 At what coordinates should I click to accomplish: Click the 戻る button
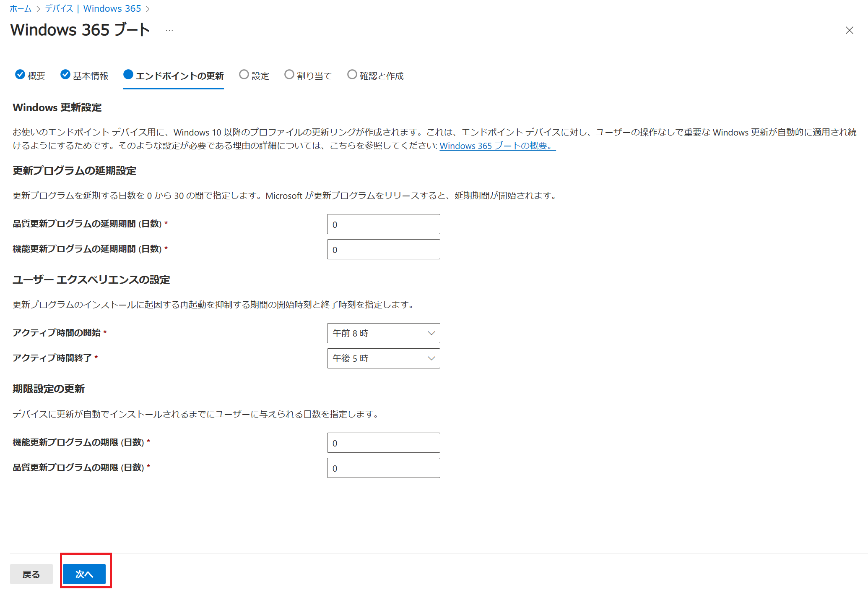[31, 574]
